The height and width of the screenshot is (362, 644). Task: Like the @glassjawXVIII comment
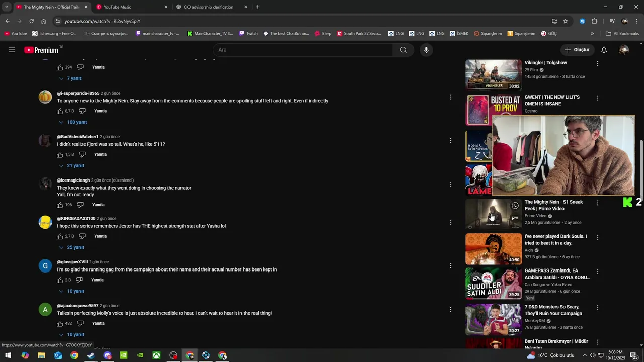tap(60, 280)
